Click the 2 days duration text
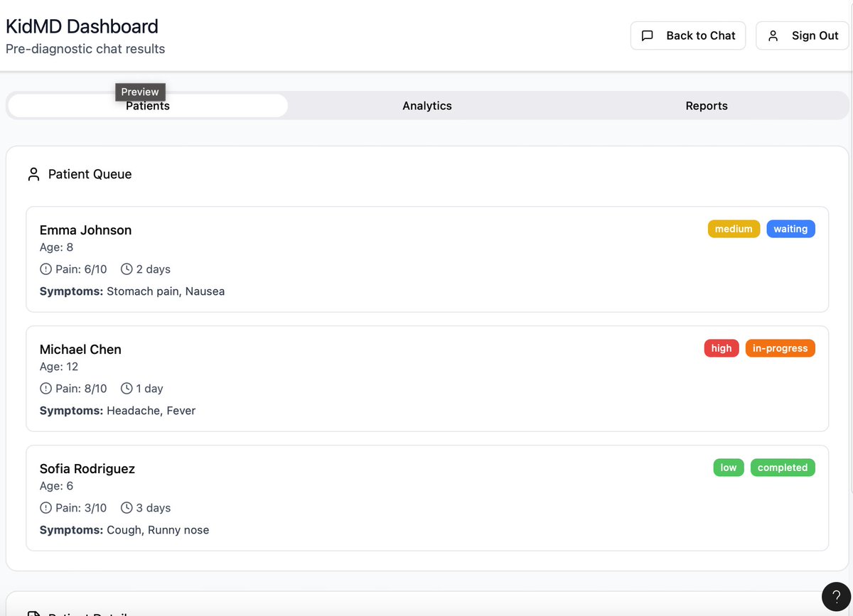853x616 pixels. click(154, 269)
